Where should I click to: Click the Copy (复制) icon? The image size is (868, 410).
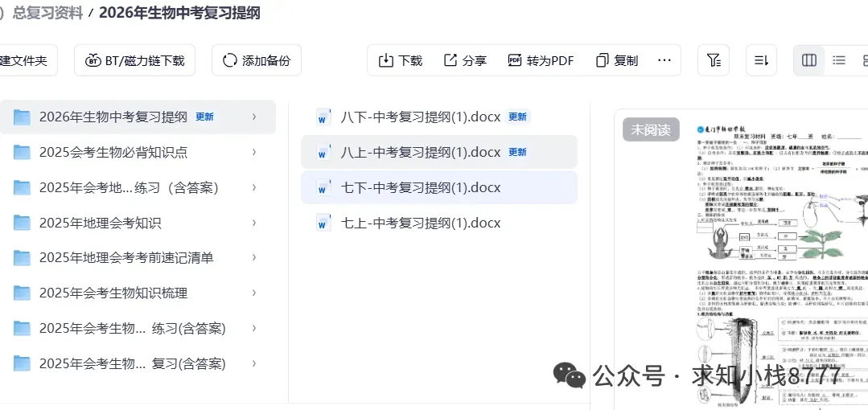pyautogui.click(x=603, y=60)
